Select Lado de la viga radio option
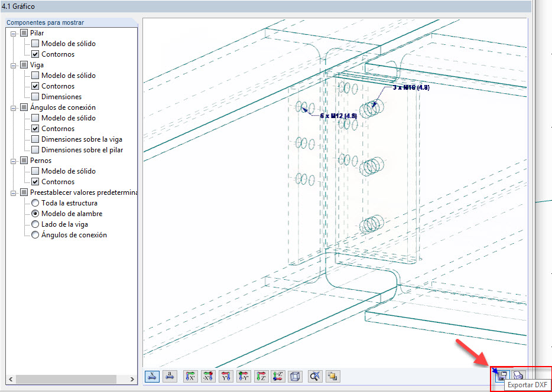Image resolution: width=552 pixels, height=392 pixels. [x=35, y=224]
